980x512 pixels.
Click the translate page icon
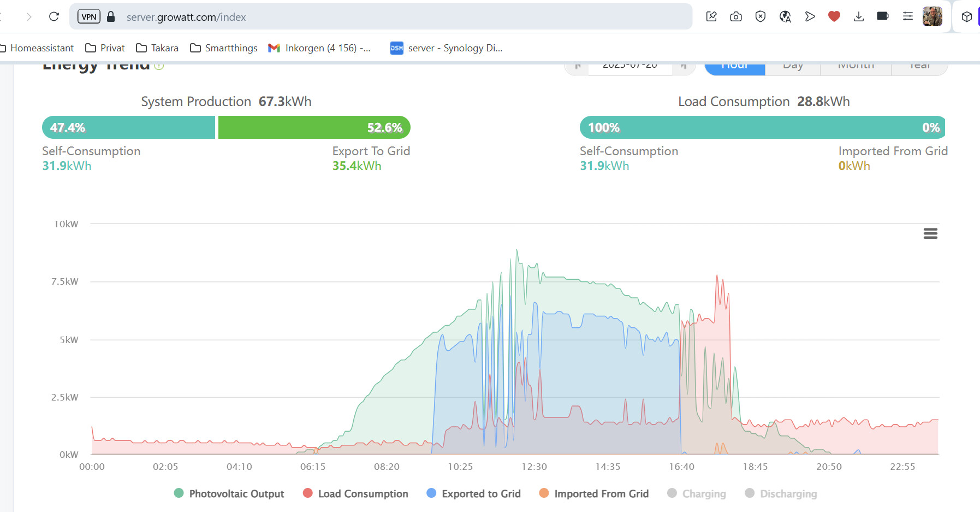[x=785, y=17]
